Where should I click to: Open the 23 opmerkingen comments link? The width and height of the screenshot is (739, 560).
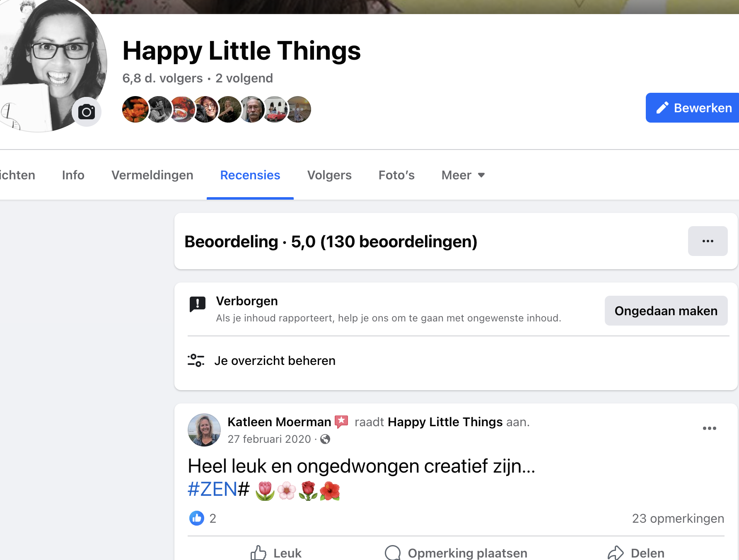click(678, 518)
